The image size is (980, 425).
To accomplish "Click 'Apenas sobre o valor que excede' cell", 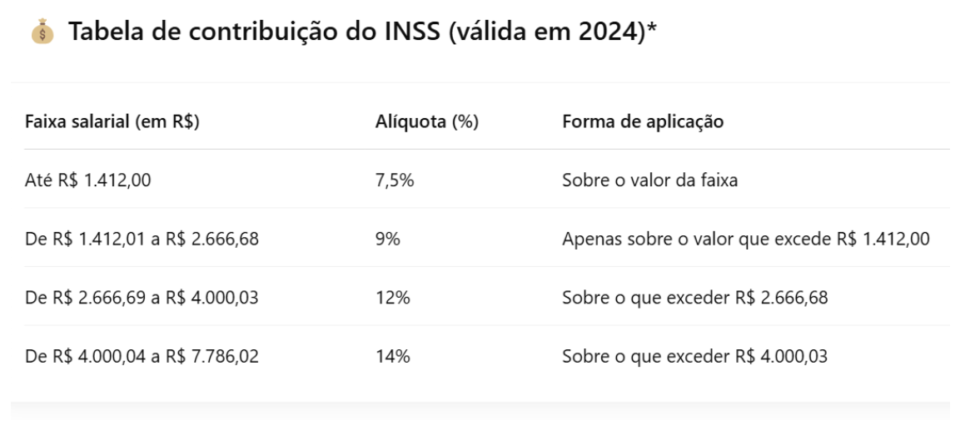I will point(746,239).
